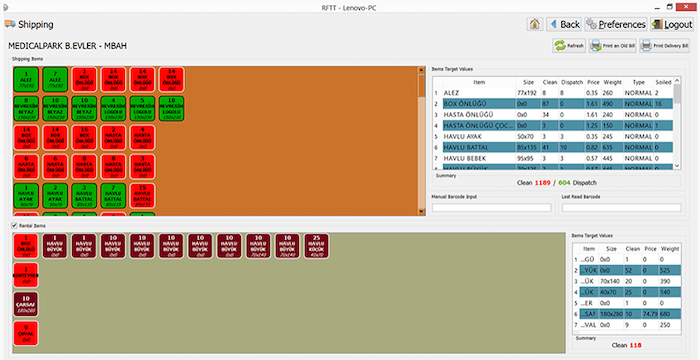Click the Dispatch column header
This screenshot has height=360, width=700.
coord(572,82)
